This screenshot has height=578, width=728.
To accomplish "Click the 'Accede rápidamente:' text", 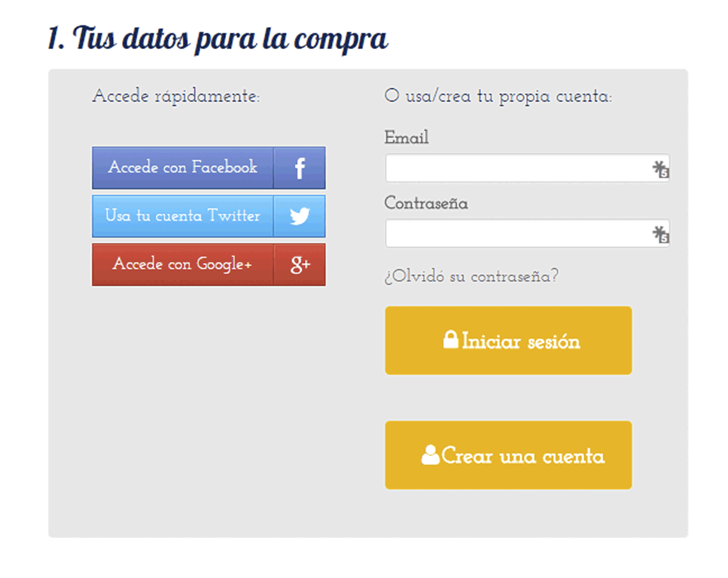I will [x=176, y=96].
